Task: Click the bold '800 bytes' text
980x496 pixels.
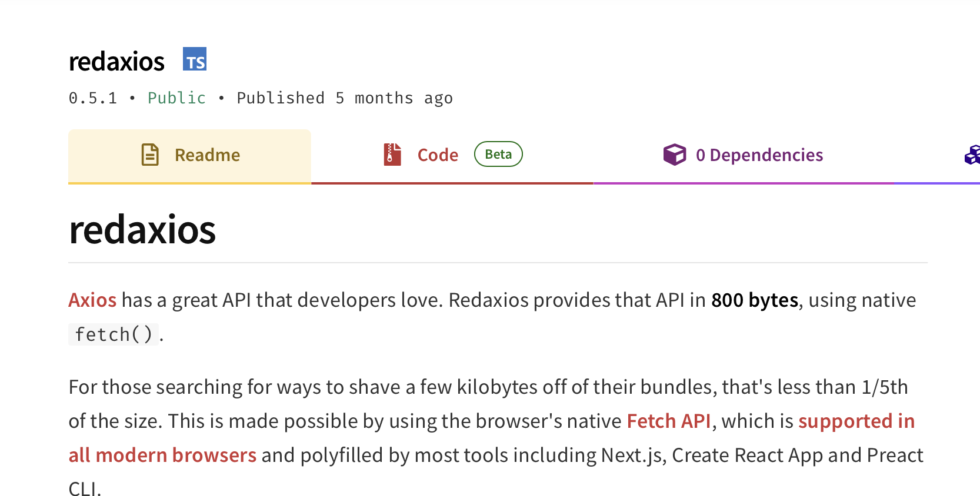Action: pyautogui.click(x=755, y=300)
